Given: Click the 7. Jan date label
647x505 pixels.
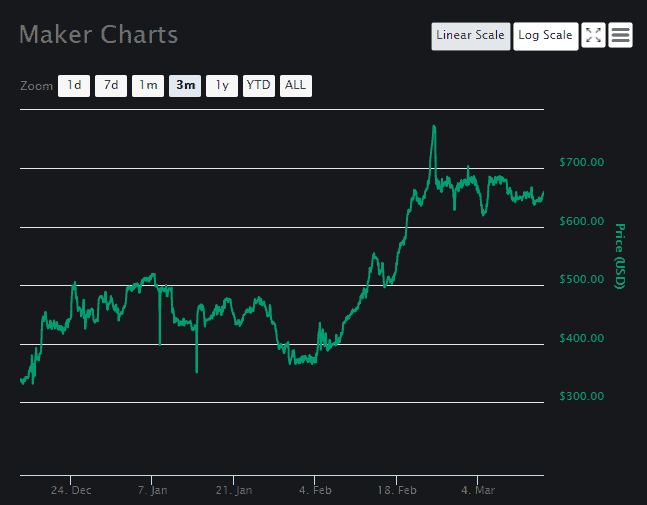Looking at the screenshot, I should point(152,490).
